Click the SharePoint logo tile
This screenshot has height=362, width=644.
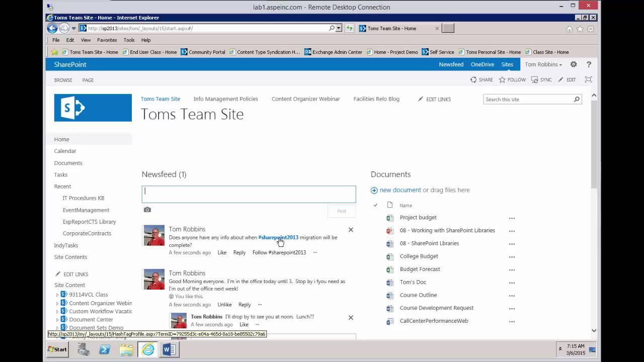point(93,108)
